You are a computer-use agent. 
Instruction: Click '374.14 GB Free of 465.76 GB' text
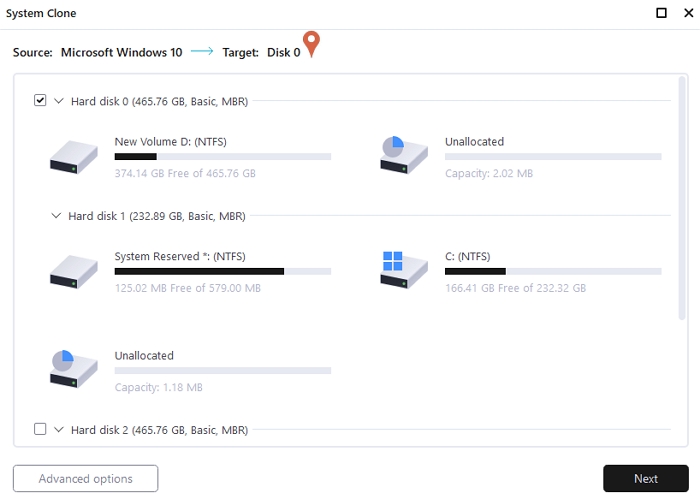pos(185,173)
